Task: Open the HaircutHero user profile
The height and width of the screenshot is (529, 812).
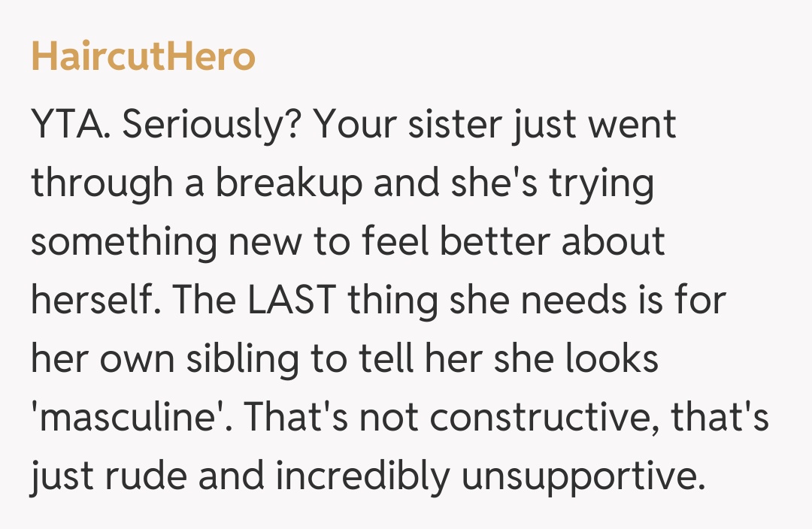Action: (x=143, y=58)
